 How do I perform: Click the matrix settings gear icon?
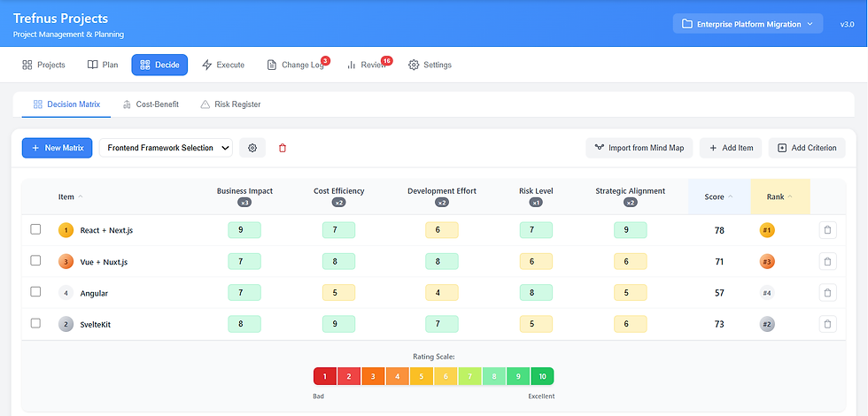252,148
